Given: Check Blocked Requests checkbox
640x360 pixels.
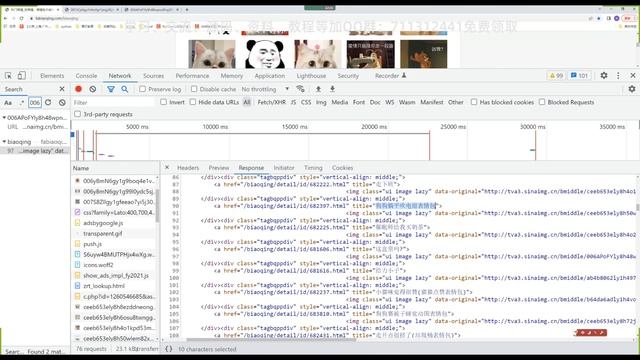Looking at the screenshot, I should pos(542,102).
